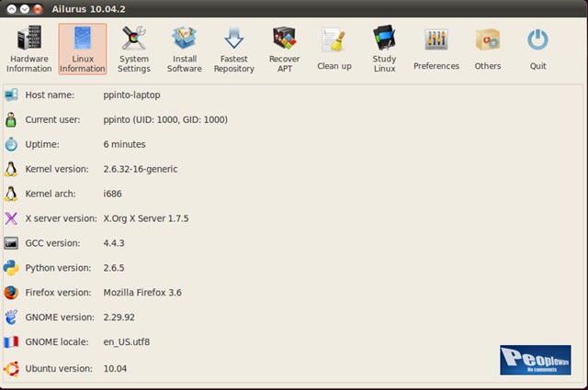Click kernel version value 2.6.32-16-generic
The width and height of the screenshot is (588, 390).
(x=141, y=169)
